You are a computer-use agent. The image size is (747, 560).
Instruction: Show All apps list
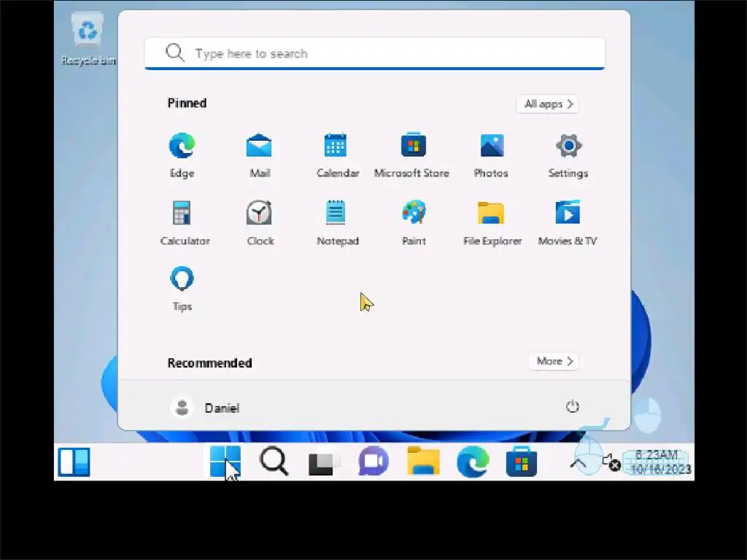point(548,104)
